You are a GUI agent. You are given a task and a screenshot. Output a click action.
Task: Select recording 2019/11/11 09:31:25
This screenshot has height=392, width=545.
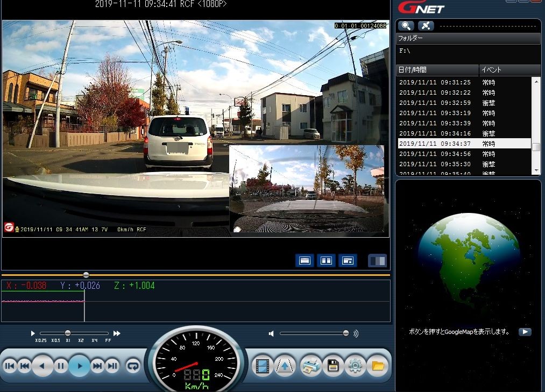click(464, 82)
